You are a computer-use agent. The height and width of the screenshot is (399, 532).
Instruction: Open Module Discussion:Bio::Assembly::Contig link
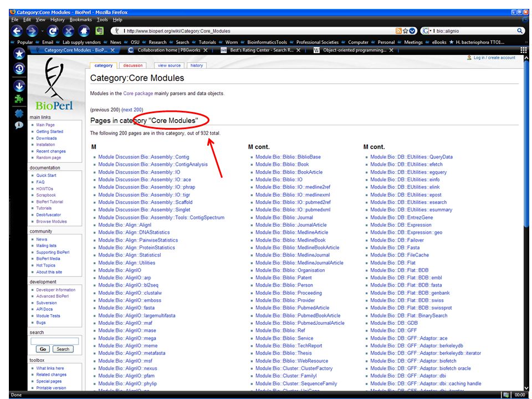pos(144,157)
